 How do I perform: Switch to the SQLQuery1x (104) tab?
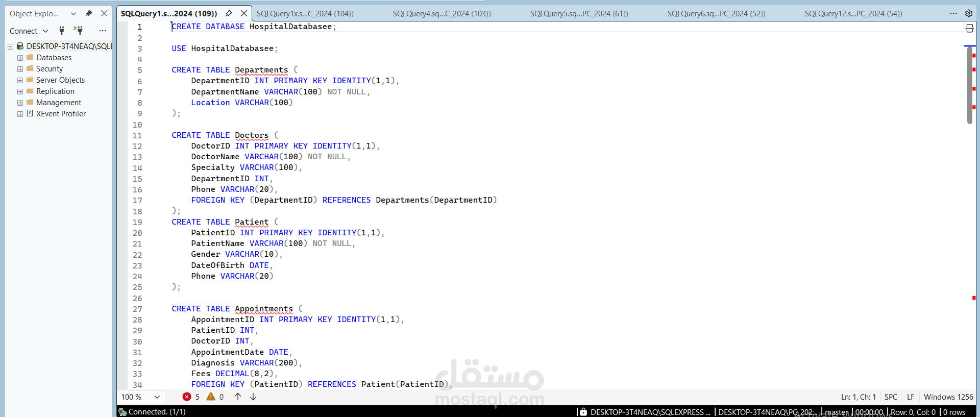click(305, 14)
